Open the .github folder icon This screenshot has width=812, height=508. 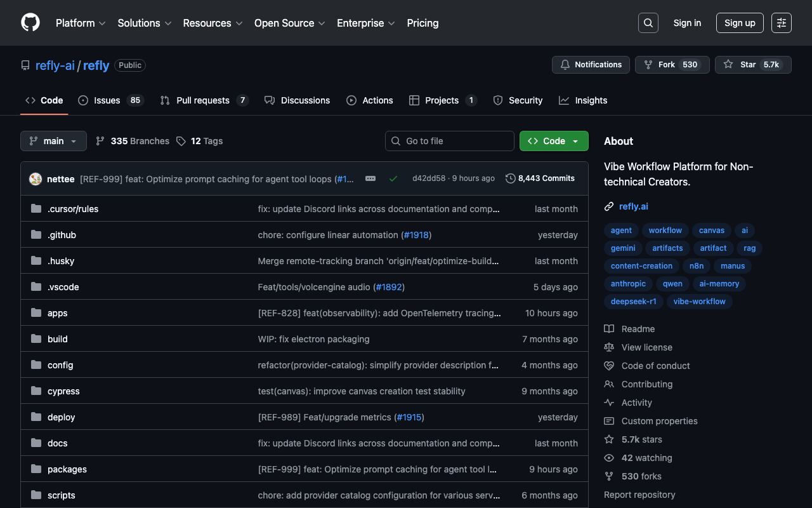(36, 235)
